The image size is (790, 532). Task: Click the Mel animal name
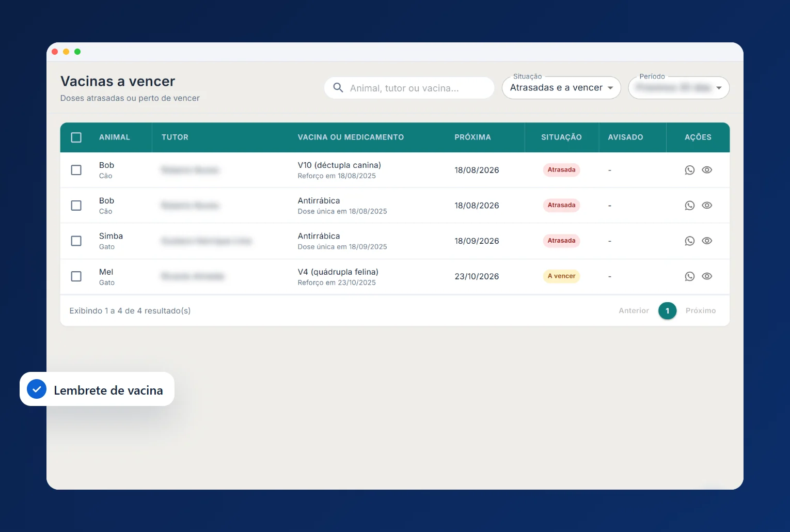click(x=106, y=272)
